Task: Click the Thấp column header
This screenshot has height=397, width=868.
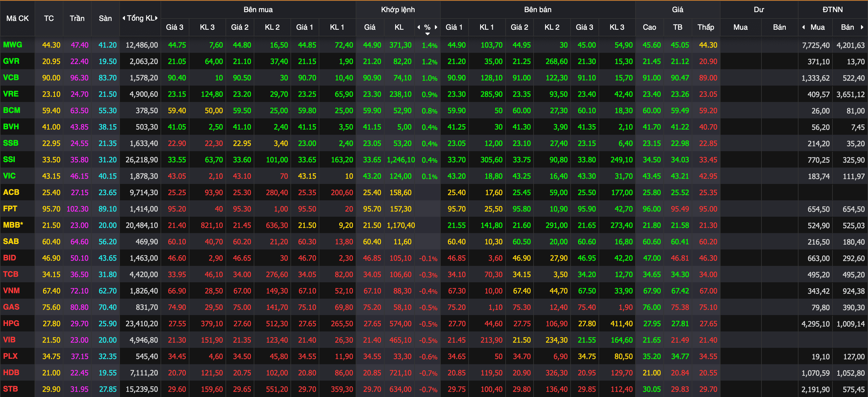Action: click(706, 27)
